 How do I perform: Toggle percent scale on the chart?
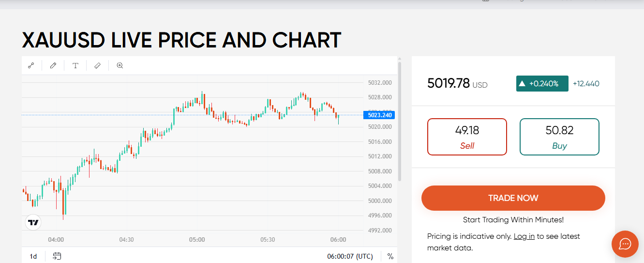click(x=390, y=256)
